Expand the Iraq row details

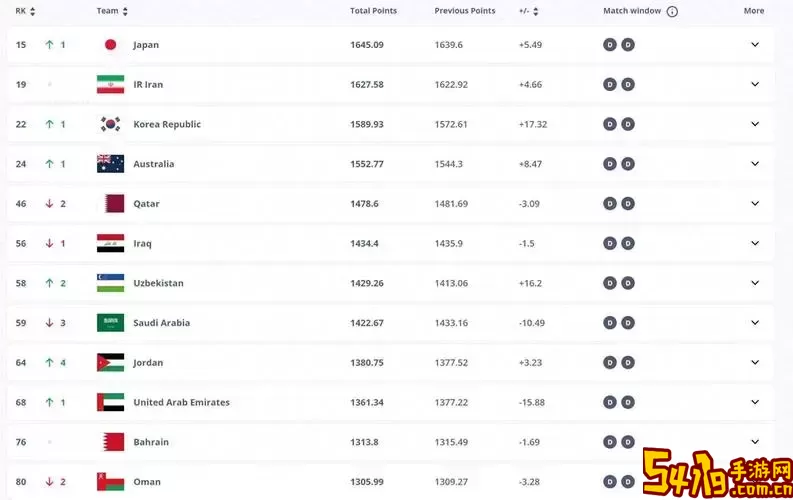[755, 243]
